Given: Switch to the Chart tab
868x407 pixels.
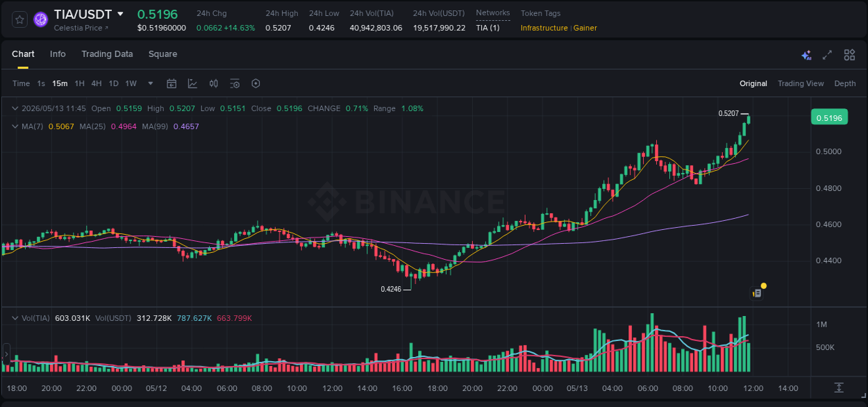Looking at the screenshot, I should [x=23, y=54].
